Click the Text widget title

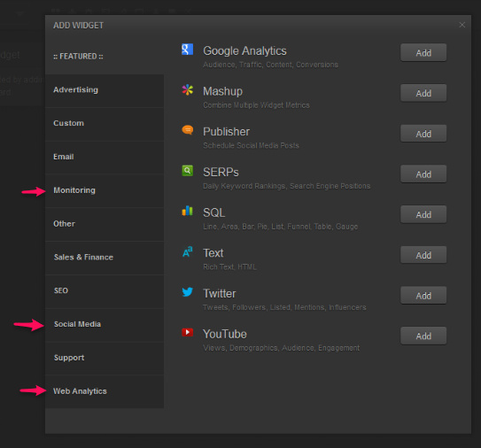[213, 253]
